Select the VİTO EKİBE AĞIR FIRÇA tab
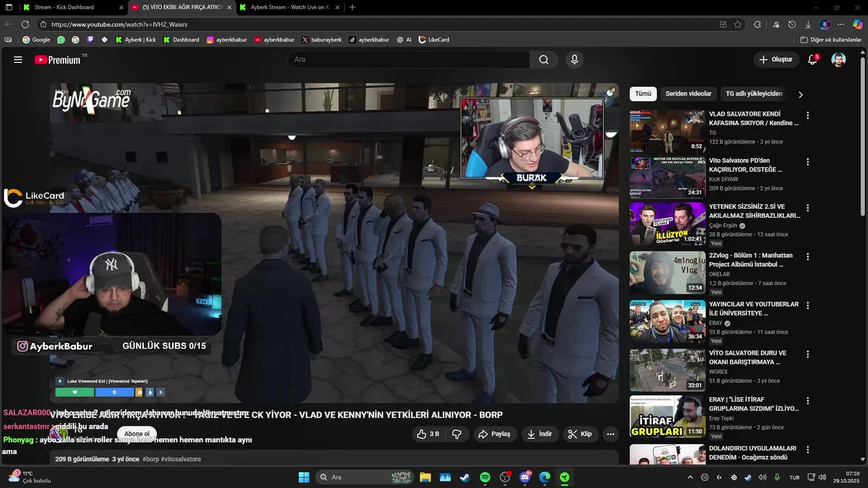 pos(180,7)
